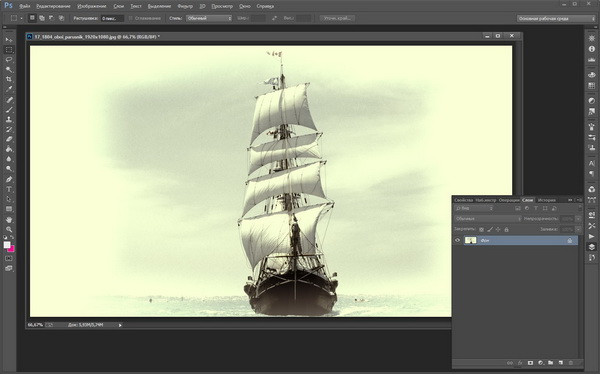
Task: Toggle the adjustment layer filter icon
Action: 527,209
